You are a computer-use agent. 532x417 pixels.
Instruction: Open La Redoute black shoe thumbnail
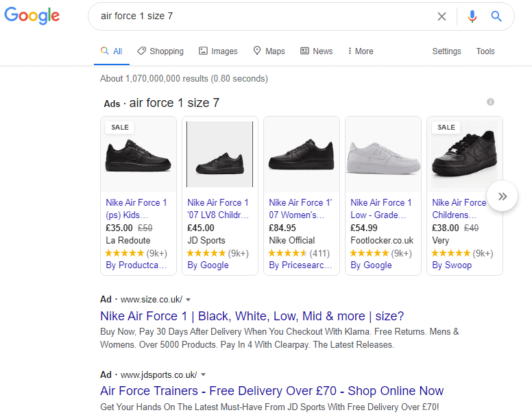tap(138, 156)
